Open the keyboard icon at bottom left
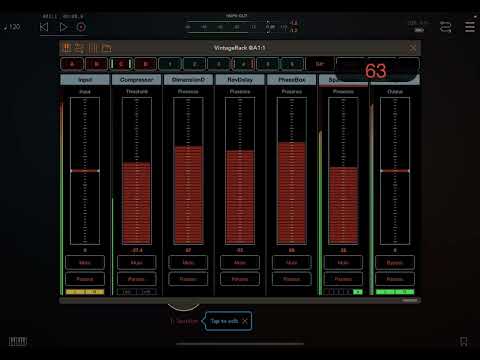This screenshot has height=360, width=480. tap(18, 341)
